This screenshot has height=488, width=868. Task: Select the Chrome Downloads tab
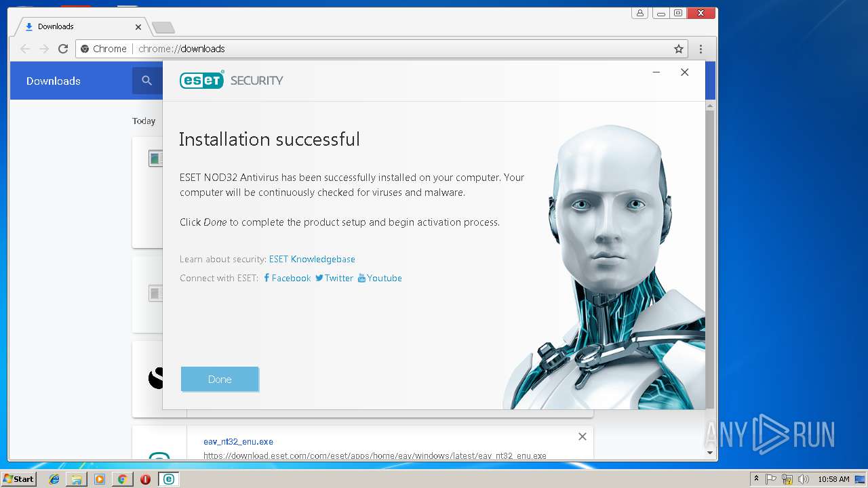pyautogui.click(x=81, y=26)
